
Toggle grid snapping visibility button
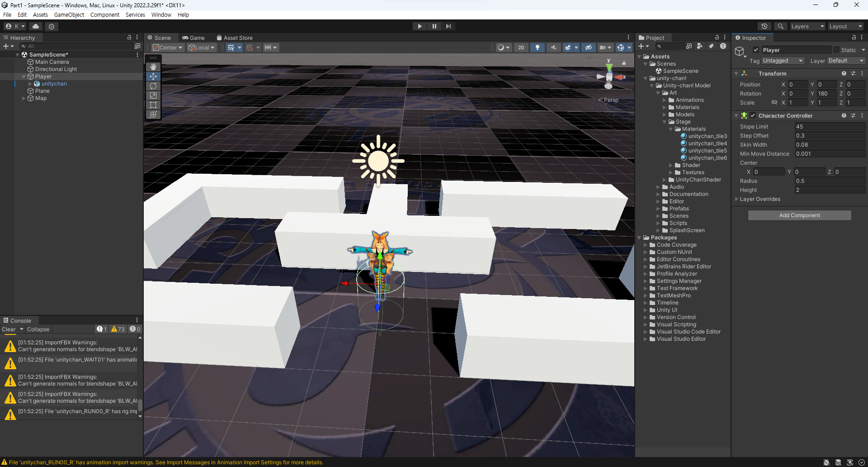point(231,48)
